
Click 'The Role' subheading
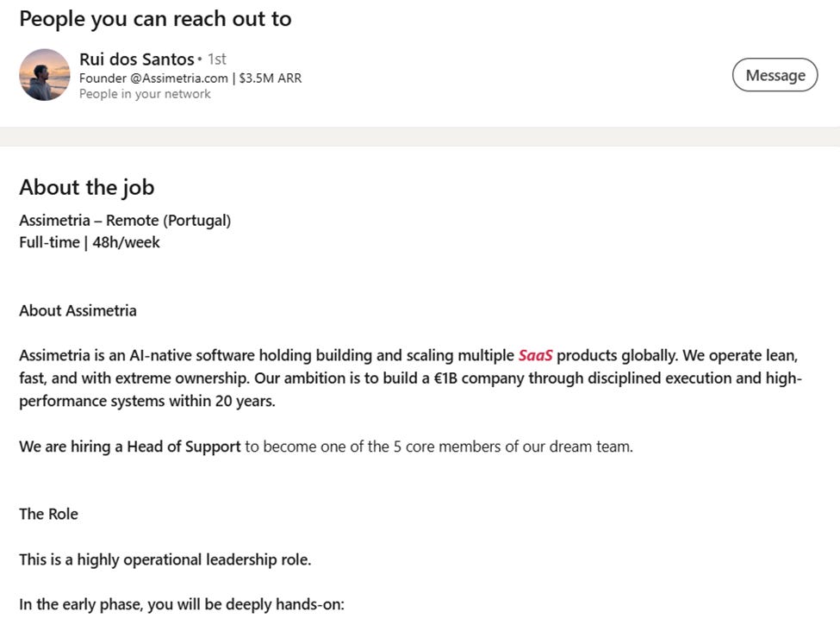49,515
